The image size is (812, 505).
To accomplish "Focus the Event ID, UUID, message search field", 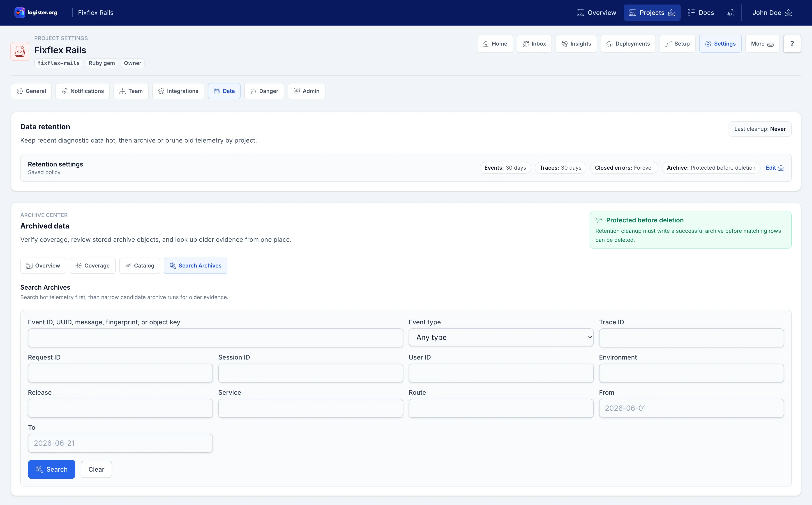I will 215,338.
